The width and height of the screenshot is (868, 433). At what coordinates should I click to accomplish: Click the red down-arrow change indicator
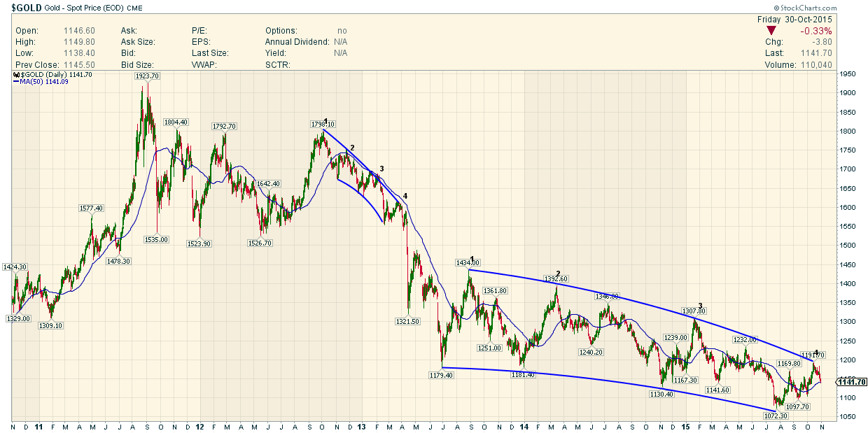coord(771,31)
